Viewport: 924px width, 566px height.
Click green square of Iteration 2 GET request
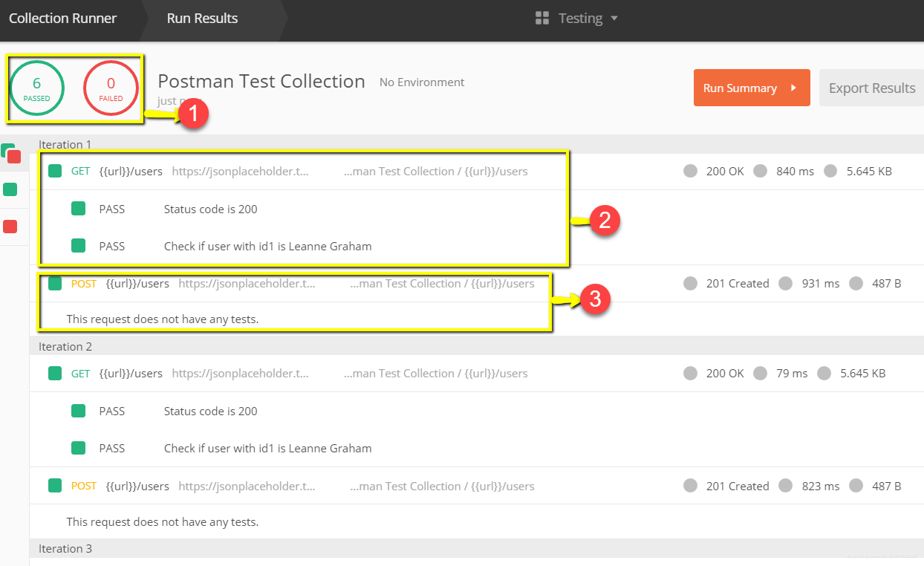click(x=55, y=374)
